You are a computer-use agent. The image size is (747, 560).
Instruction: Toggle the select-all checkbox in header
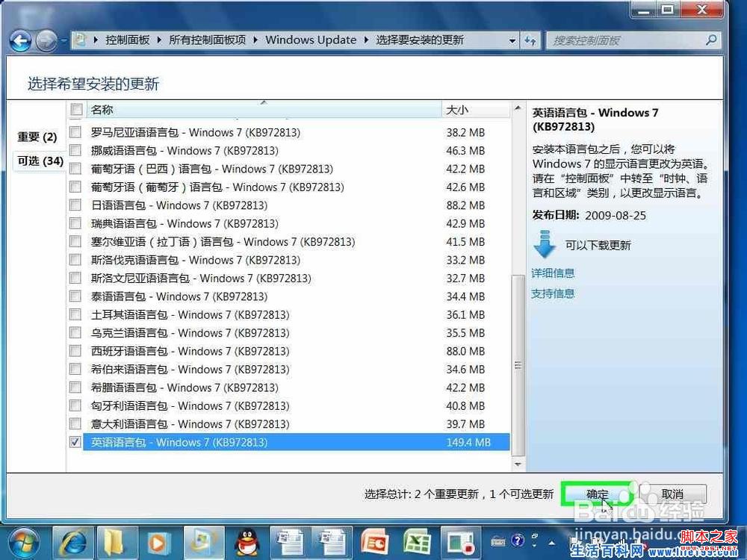pyautogui.click(x=76, y=110)
